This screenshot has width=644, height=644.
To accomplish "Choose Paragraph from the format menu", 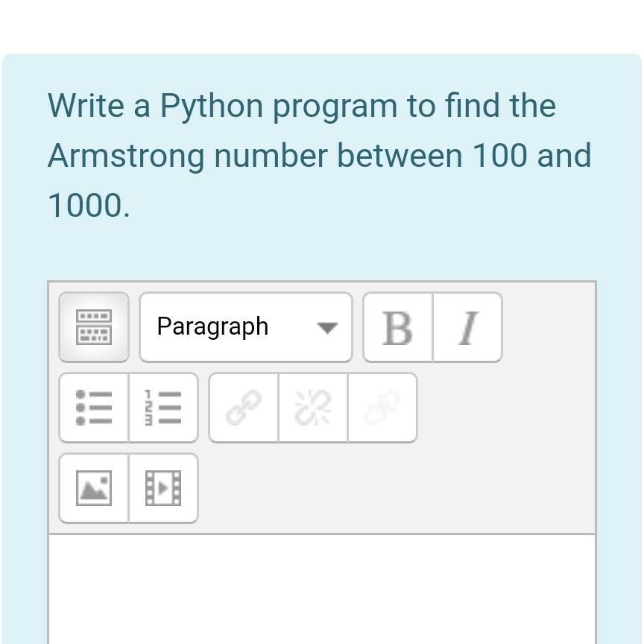I will tap(212, 326).
